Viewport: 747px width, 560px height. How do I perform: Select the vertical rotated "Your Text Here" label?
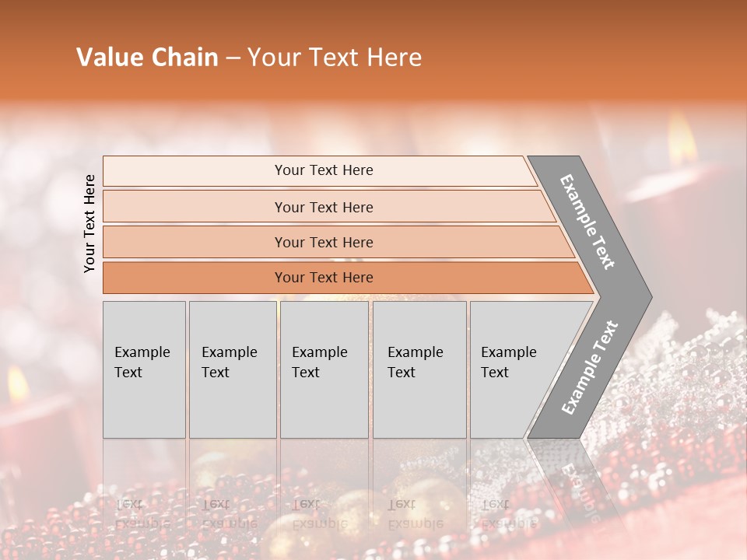click(89, 223)
